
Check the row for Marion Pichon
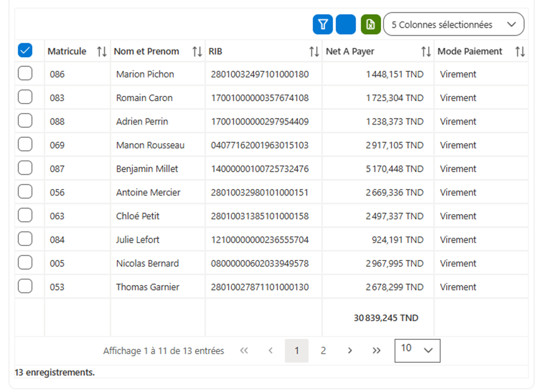tap(25, 73)
